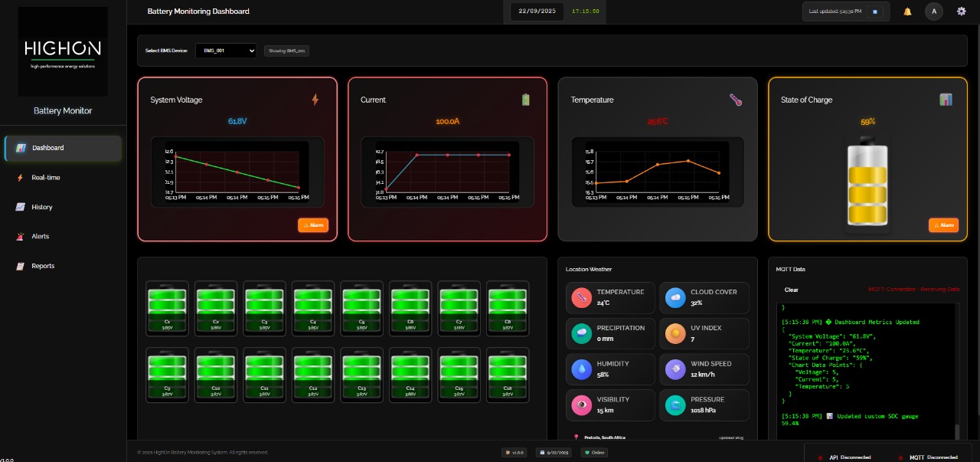Click the Alarm button on System Voltage card

[313, 225]
